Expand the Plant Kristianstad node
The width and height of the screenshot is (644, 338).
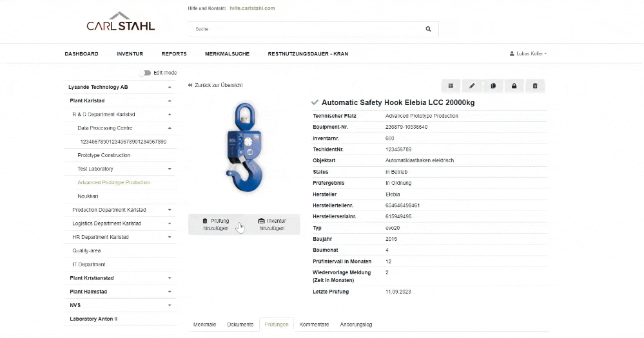[170, 278]
